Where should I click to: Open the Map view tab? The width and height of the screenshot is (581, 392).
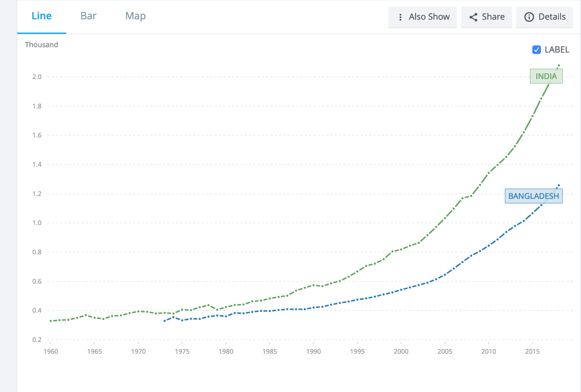point(135,16)
